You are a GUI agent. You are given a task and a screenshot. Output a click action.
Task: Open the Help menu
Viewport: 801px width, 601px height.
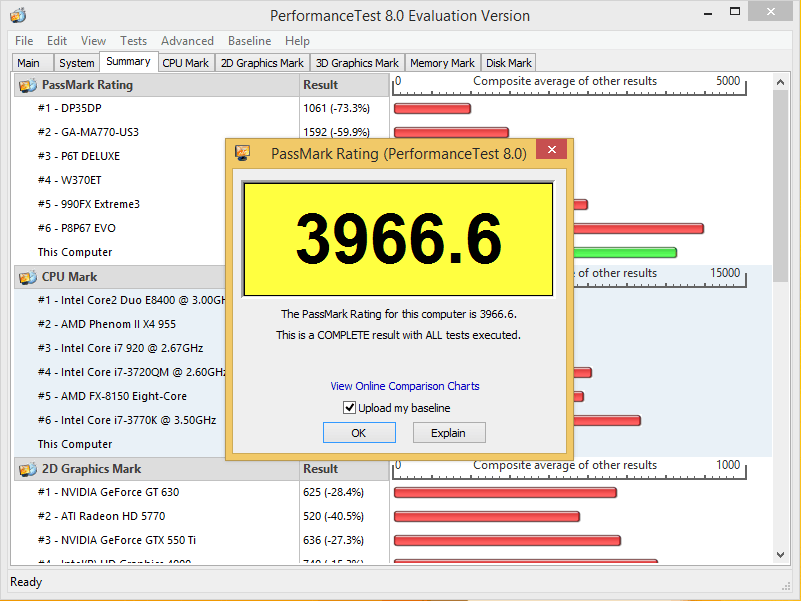(x=297, y=41)
